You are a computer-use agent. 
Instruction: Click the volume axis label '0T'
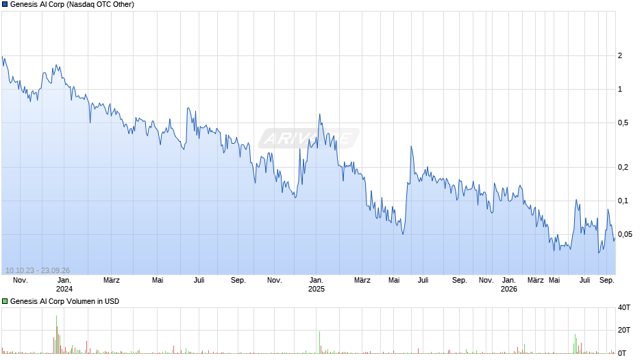(x=622, y=353)
